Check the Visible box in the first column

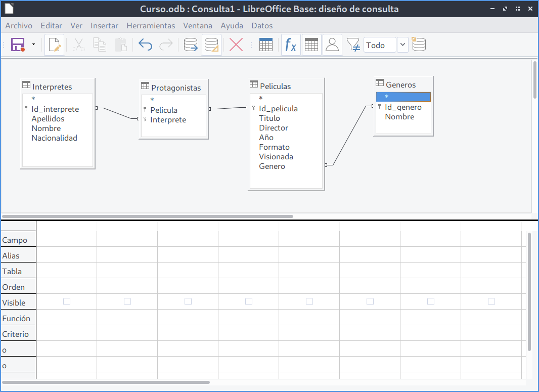[x=67, y=301]
